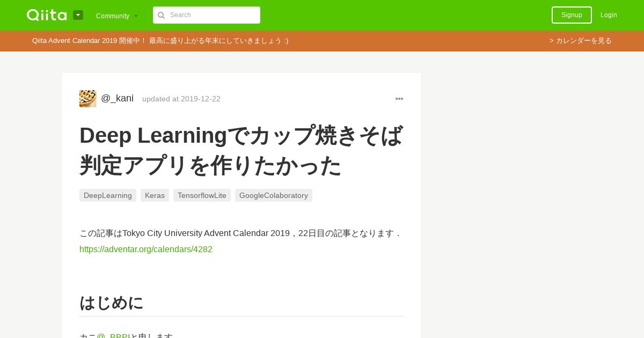Click the magnifier icon in search box
Viewport: 644px width, 338px height.
coord(161,15)
